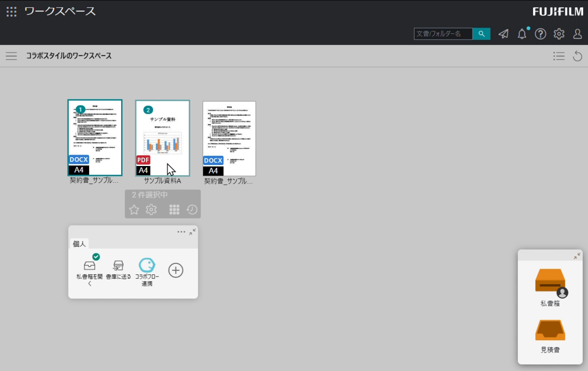The height and width of the screenshot is (371, 588).
Task: Open the help question mark icon
Action: tap(540, 34)
